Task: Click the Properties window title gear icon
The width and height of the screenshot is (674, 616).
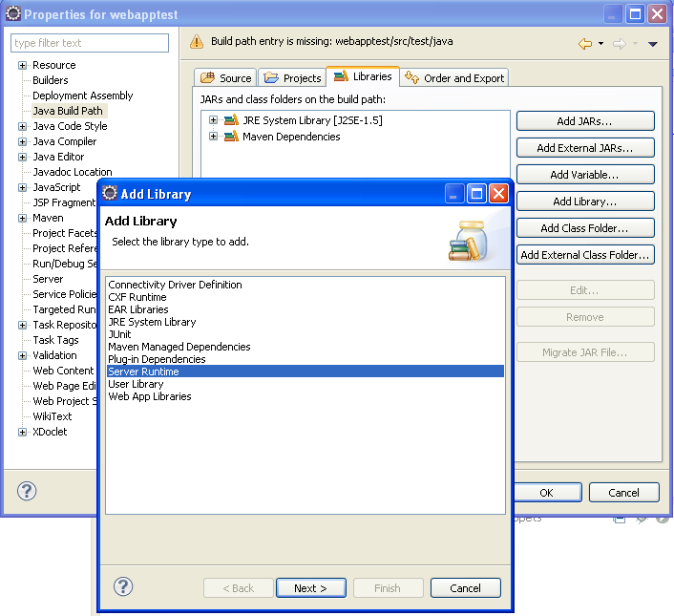Action: point(13,13)
